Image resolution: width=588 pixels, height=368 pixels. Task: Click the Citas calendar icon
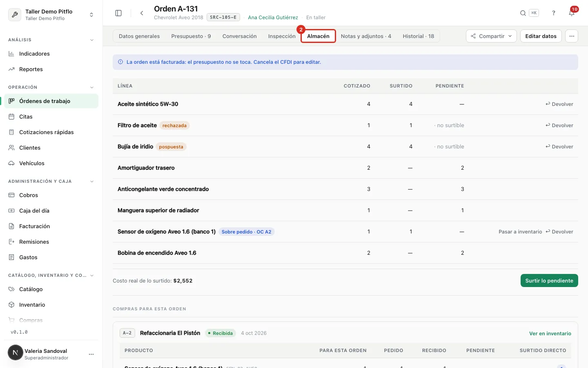[x=11, y=117]
